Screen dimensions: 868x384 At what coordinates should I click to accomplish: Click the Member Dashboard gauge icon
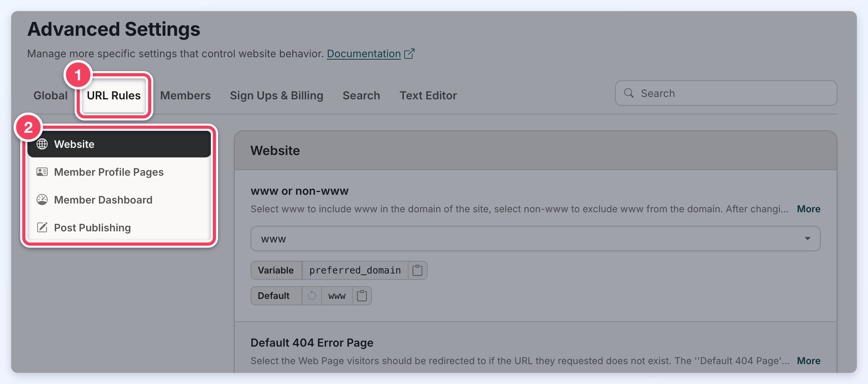click(x=42, y=200)
